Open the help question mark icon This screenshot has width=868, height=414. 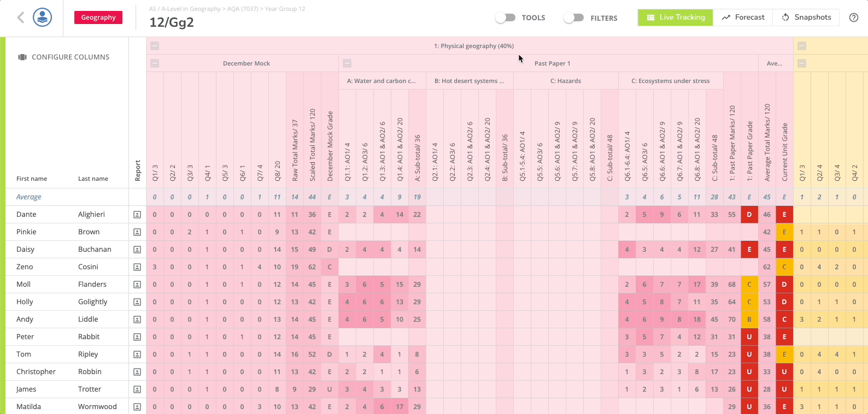[x=853, y=17]
